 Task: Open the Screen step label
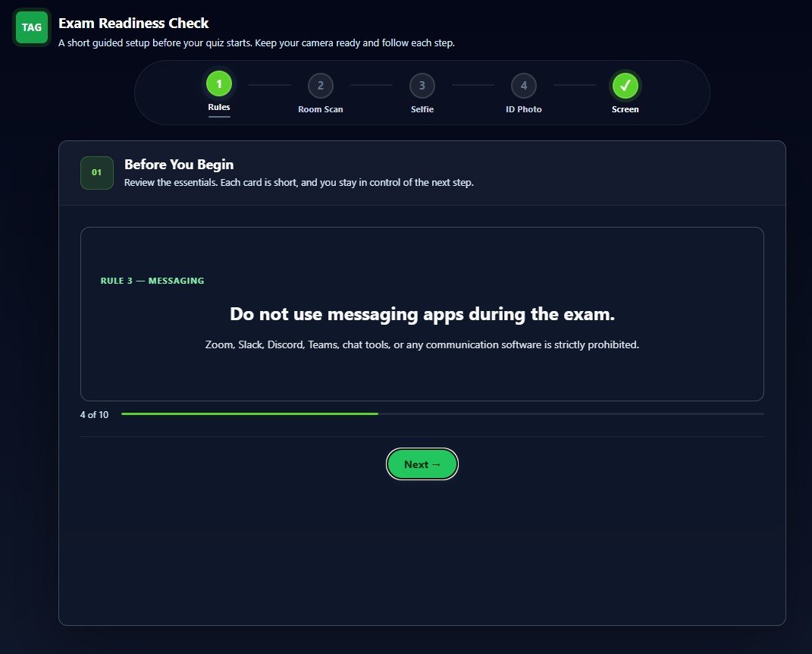coord(625,109)
